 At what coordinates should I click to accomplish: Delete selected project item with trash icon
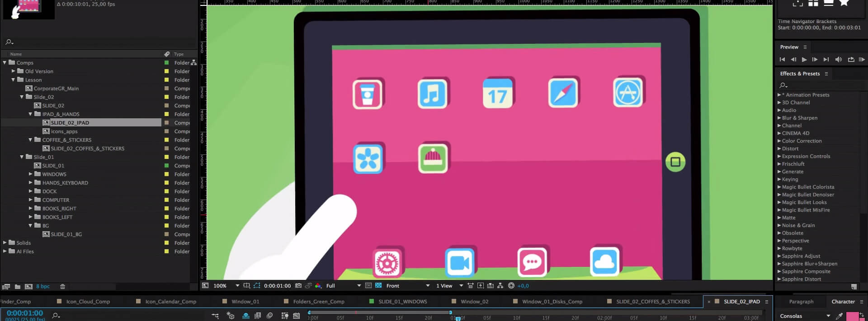pos(63,287)
